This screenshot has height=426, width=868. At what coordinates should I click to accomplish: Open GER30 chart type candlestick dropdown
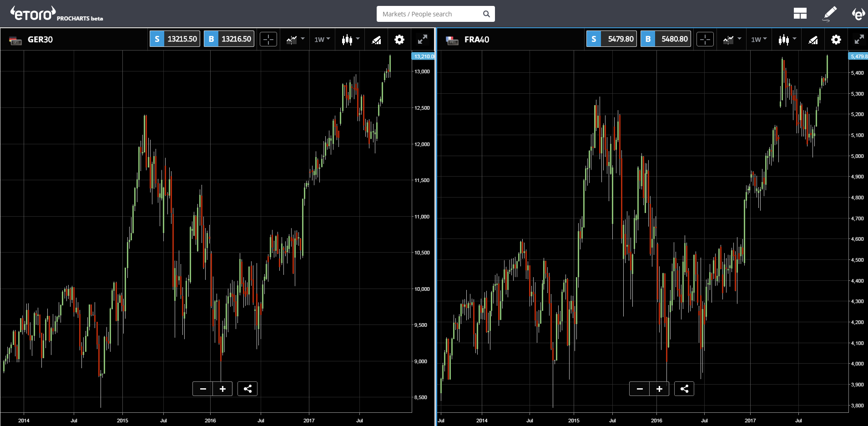[x=350, y=40]
